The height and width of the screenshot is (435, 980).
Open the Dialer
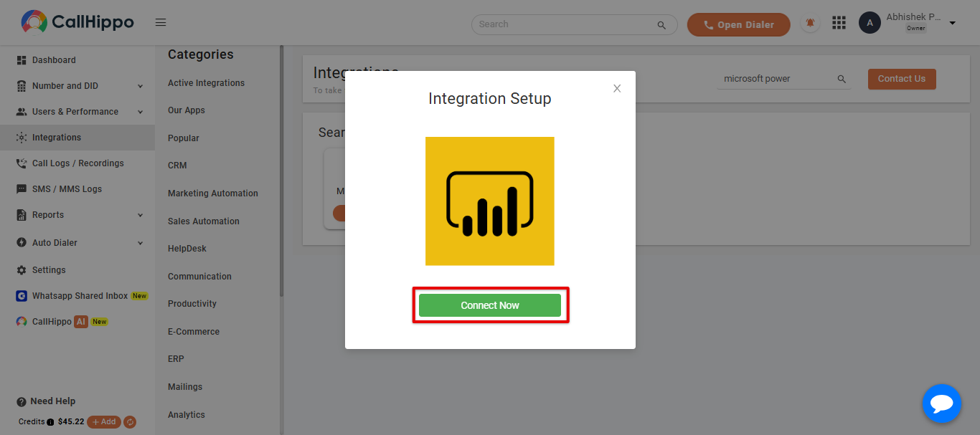739,24
